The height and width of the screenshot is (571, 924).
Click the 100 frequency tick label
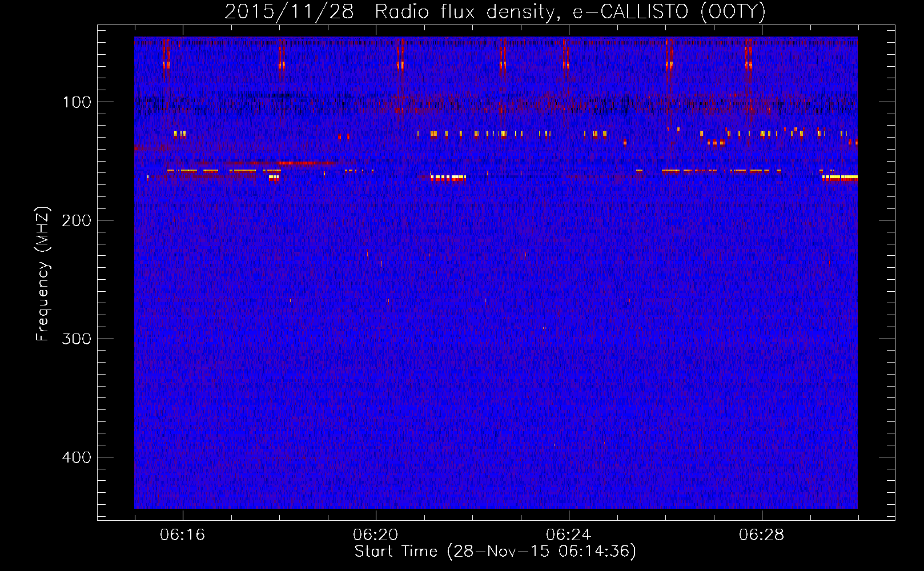pyautogui.click(x=77, y=102)
